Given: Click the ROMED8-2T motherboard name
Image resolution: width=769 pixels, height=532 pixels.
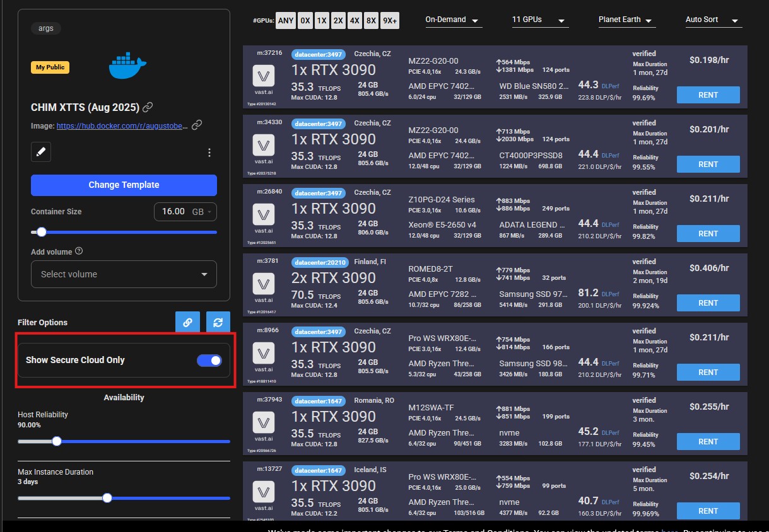Looking at the screenshot, I should (430, 269).
